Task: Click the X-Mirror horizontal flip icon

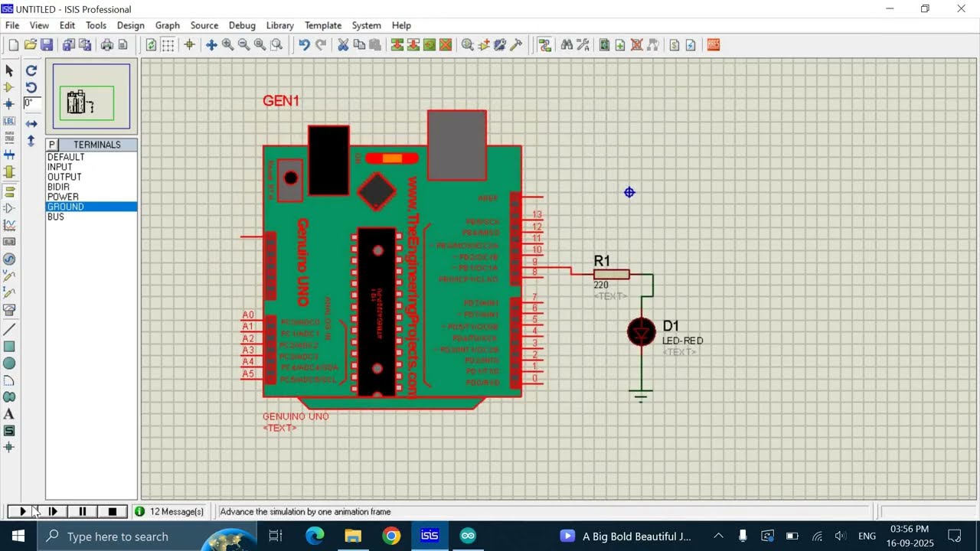Action: [x=31, y=123]
